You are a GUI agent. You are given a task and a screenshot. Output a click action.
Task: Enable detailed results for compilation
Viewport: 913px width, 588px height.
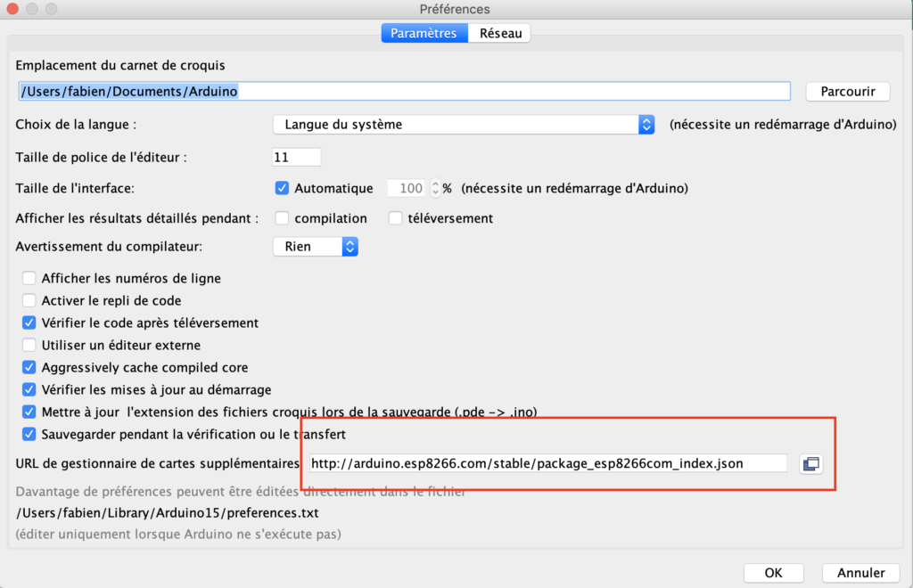[x=283, y=218]
